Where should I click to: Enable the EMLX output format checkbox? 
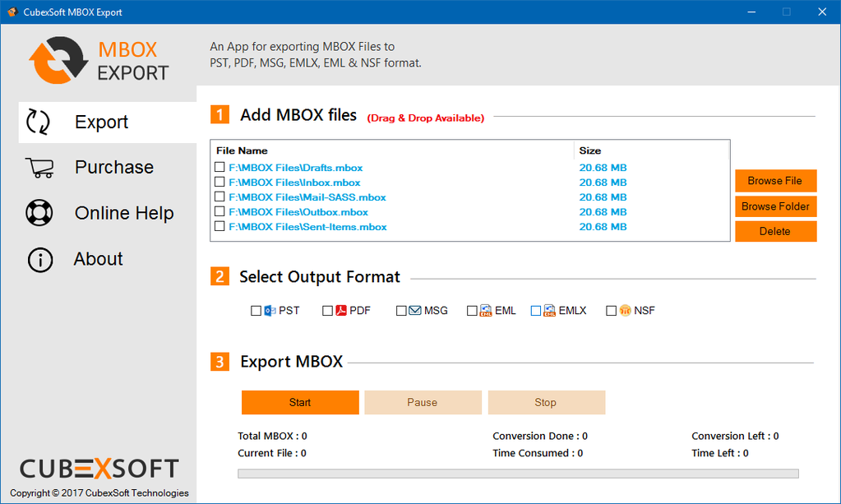tap(536, 311)
